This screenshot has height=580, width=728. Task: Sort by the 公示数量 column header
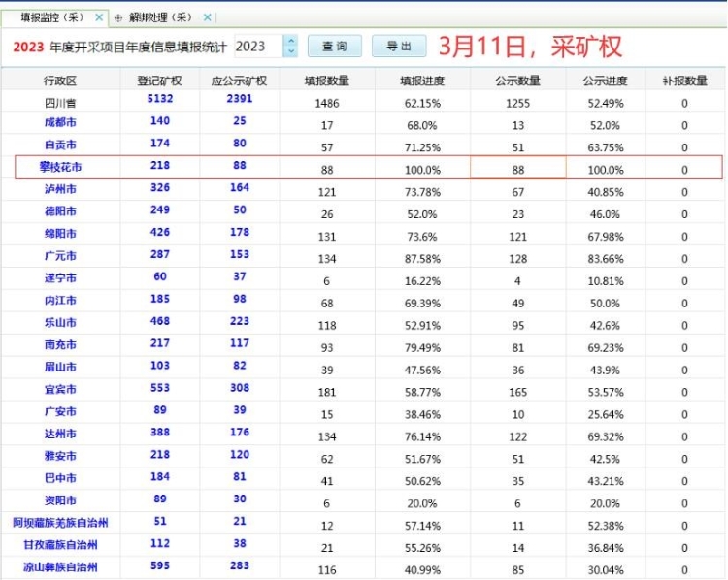pyautogui.click(x=517, y=81)
